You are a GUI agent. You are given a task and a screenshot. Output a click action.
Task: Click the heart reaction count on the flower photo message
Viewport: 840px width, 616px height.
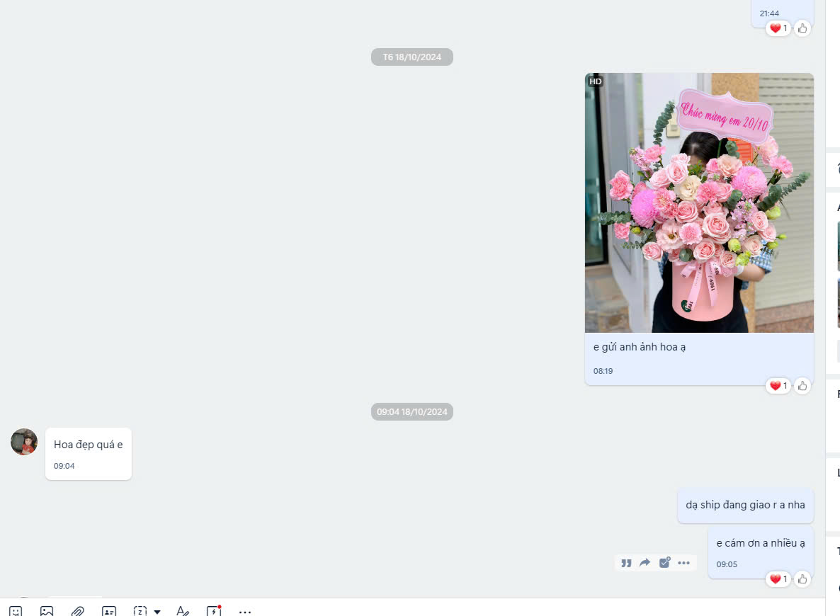(778, 386)
